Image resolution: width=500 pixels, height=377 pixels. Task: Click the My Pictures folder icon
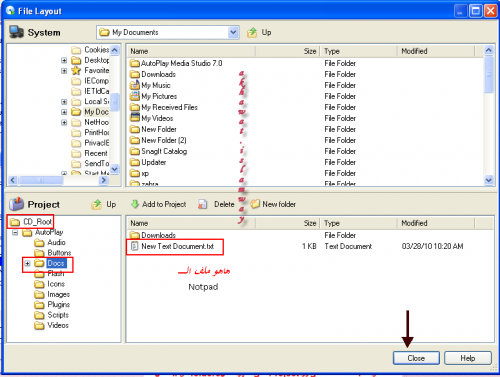click(x=135, y=96)
